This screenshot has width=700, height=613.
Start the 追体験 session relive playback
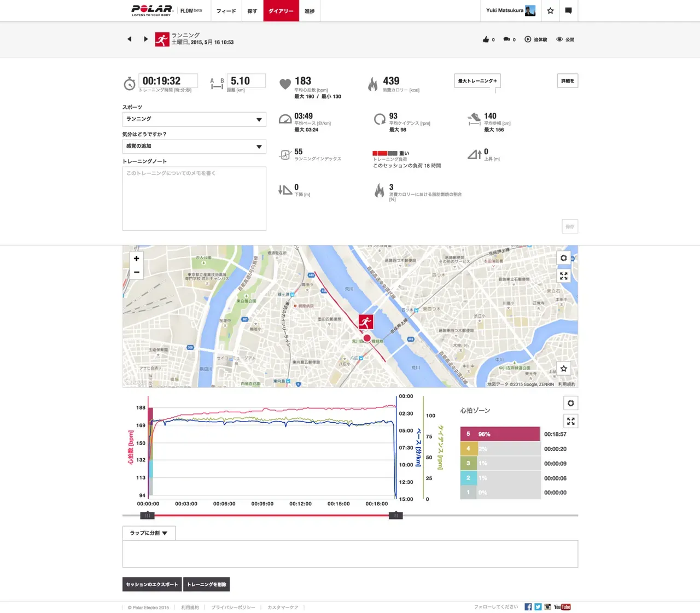pyautogui.click(x=535, y=39)
